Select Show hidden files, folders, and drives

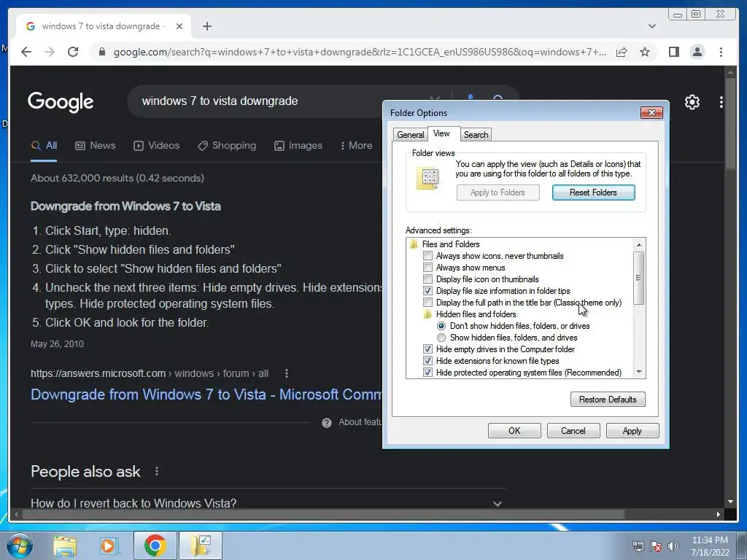tap(441, 338)
